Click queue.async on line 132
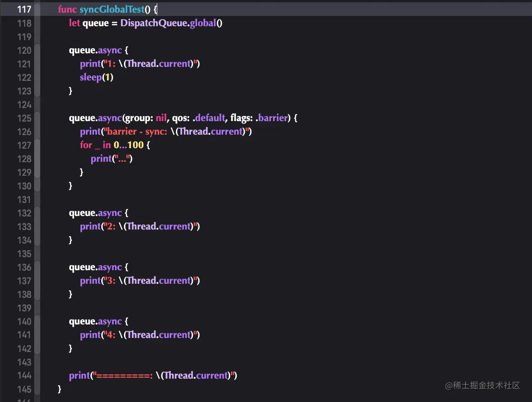This screenshot has height=402, width=532. [95, 213]
